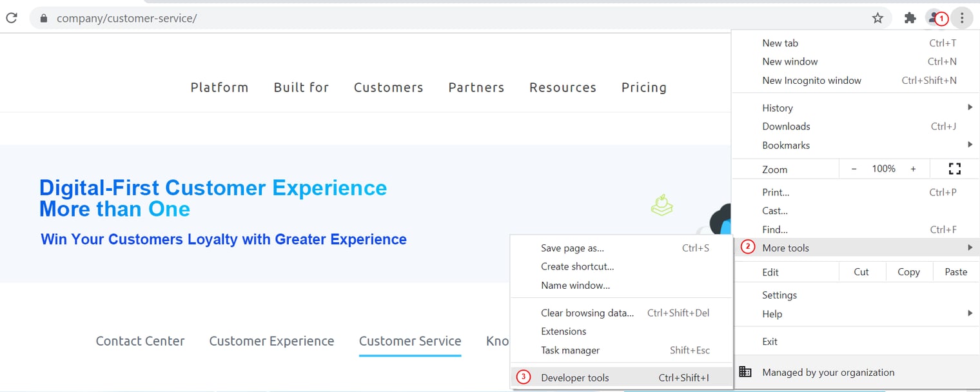Click the browser reload icon
This screenshot has height=392, width=980.
tap(11, 18)
